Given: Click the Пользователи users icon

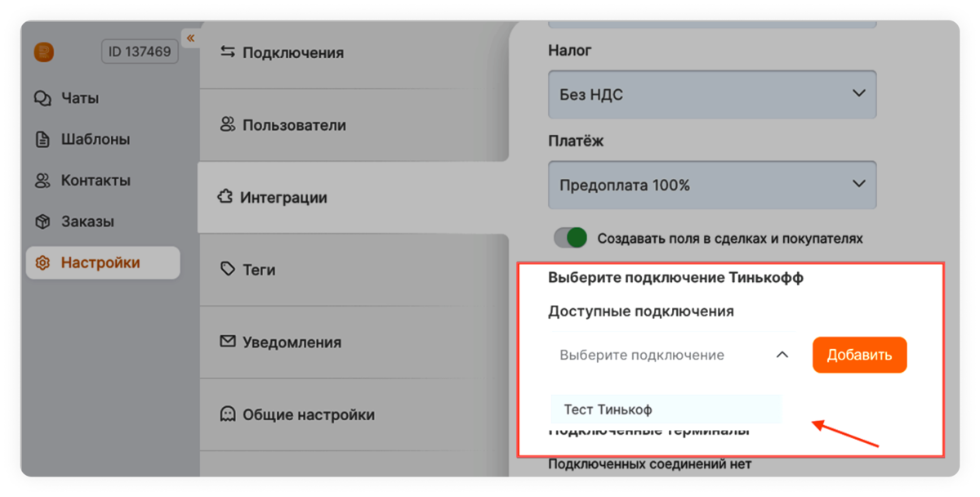Looking at the screenshot, I should click(x=228, y=125).
